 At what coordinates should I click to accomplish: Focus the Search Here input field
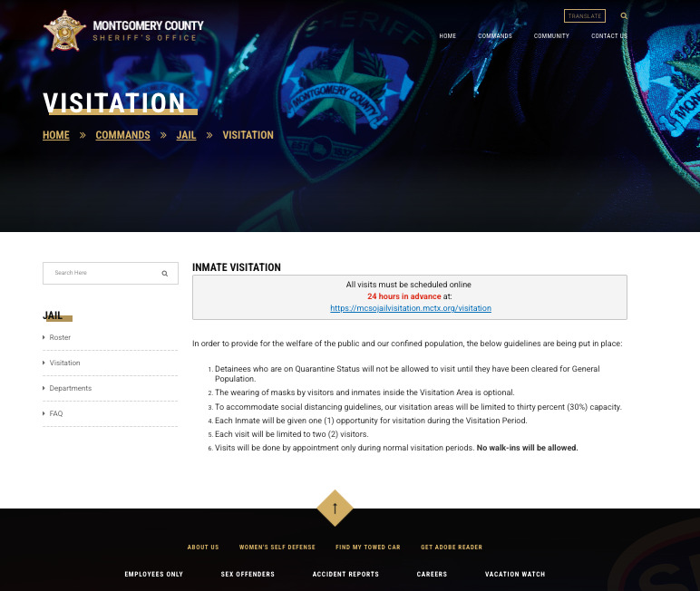(x=102, y=273)
